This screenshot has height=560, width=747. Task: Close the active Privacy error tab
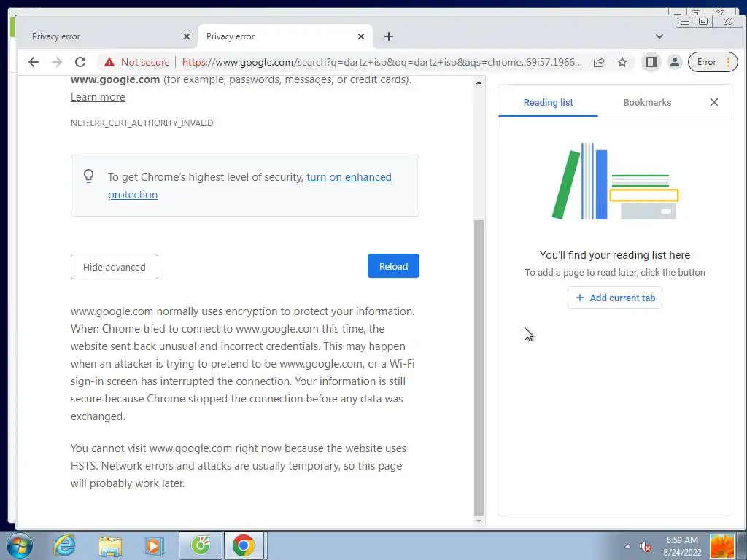click(x=361, y=36)
